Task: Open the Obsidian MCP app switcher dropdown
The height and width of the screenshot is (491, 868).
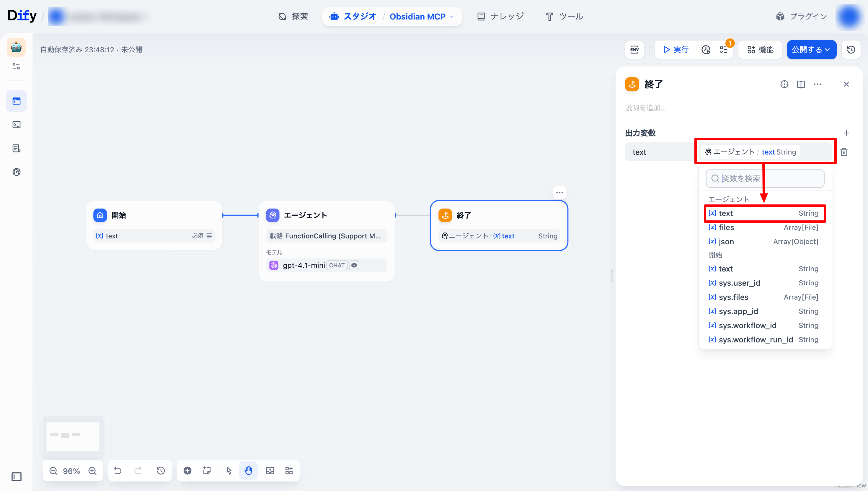Action: [x=422, y=16]
